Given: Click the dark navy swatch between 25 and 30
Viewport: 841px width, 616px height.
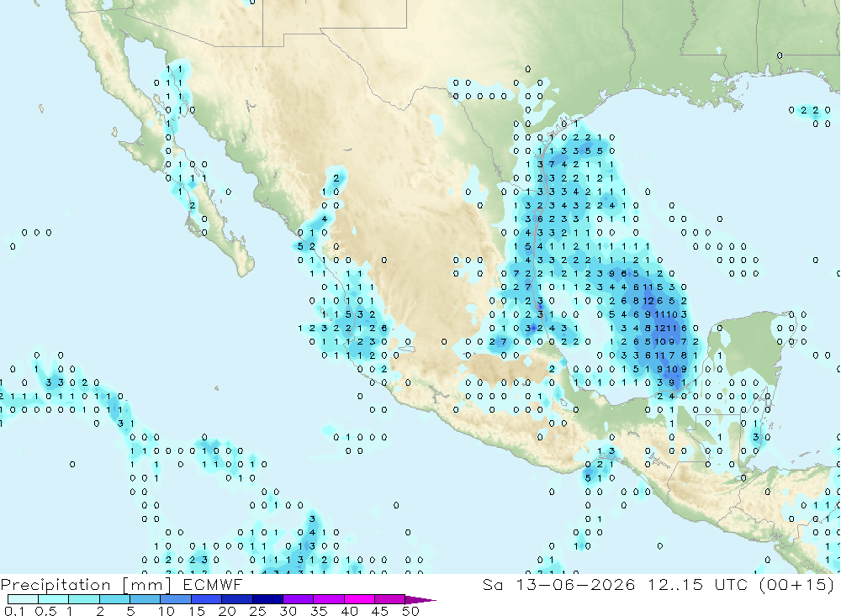Looking at the screenshot, I should [267, 599].
